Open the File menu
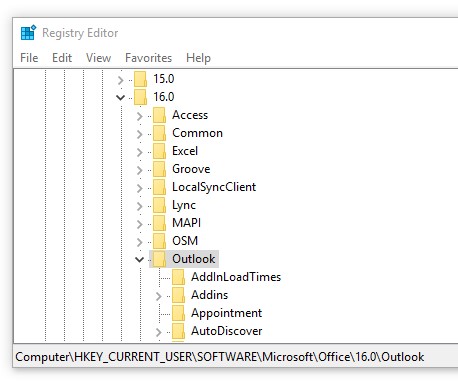 (x=29, y=58)
